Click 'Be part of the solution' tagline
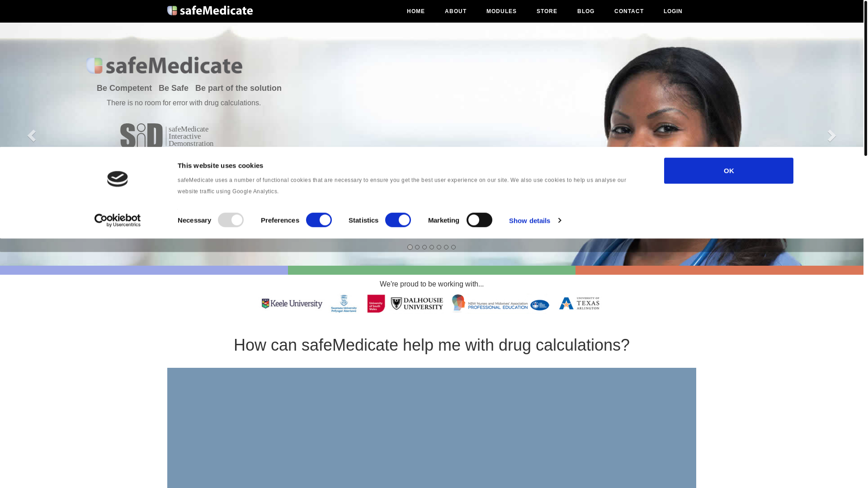The height and width of the screenshot is (488, 868). click(238, 88)
